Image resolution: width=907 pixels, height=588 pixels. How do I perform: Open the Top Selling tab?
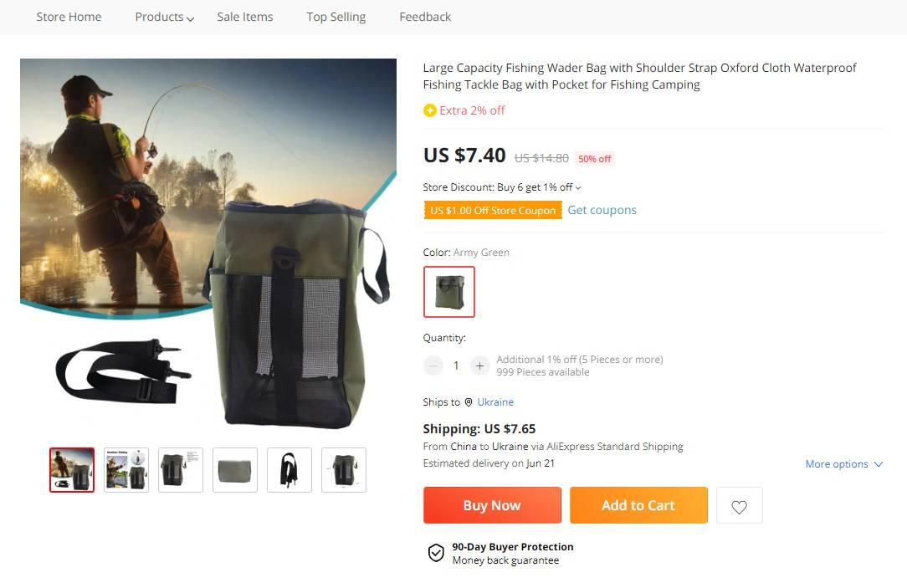(x=336, y=17)
